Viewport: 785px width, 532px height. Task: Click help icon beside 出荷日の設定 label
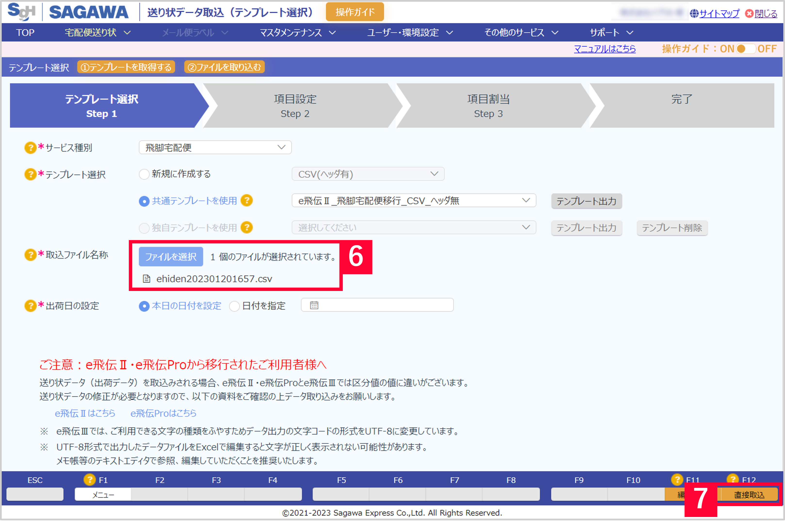30,306
